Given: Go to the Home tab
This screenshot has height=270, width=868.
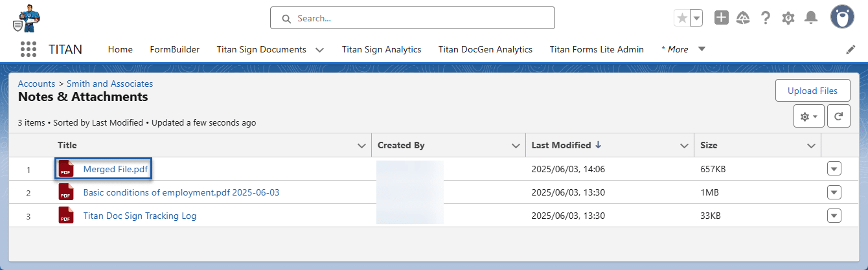Looking at the screenshot, I should coord(120,49).
